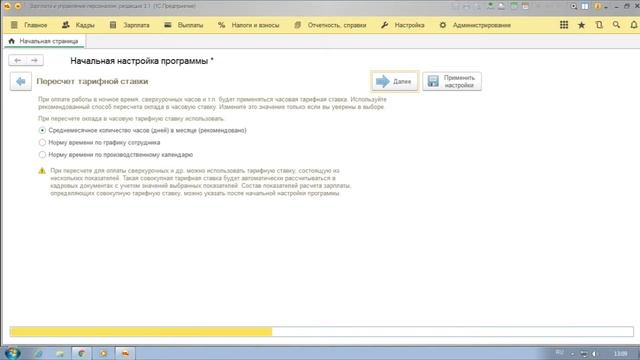
Task: Go back to previous wizard step arrow
Action: point(21,82)
